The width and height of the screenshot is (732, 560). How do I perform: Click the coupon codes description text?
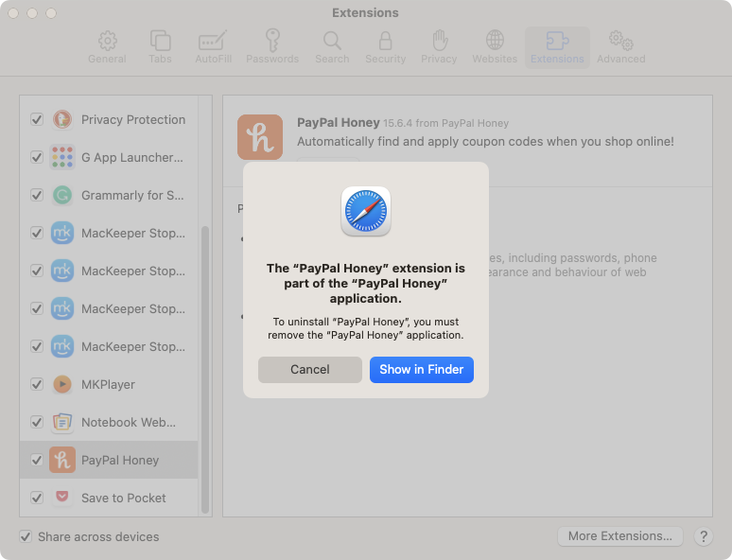485,142
